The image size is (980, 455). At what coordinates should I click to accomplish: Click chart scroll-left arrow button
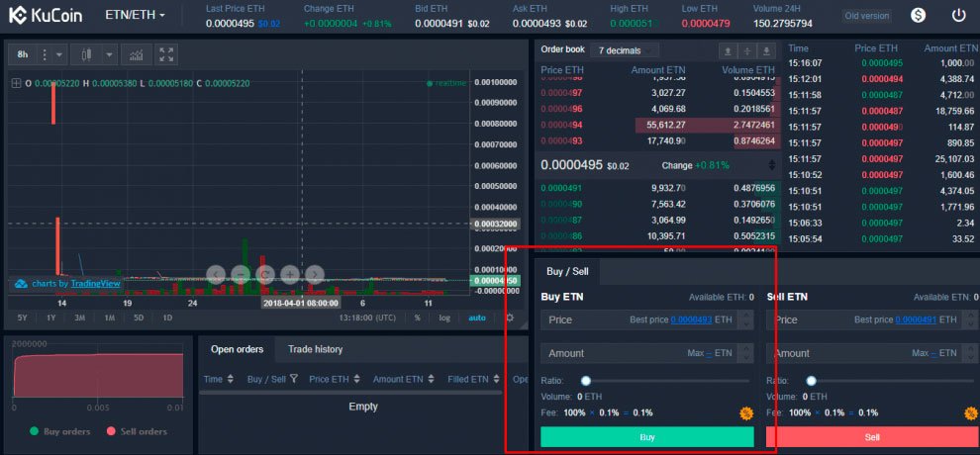tap(216, 273)
